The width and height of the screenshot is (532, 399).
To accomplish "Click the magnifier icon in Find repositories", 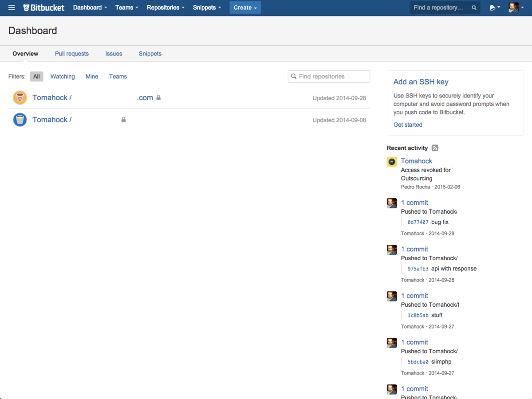I will 294,76.
